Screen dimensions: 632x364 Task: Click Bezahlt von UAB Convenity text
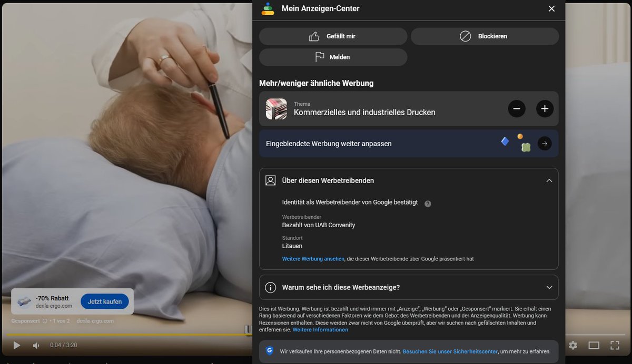click(x=319, y=225)
